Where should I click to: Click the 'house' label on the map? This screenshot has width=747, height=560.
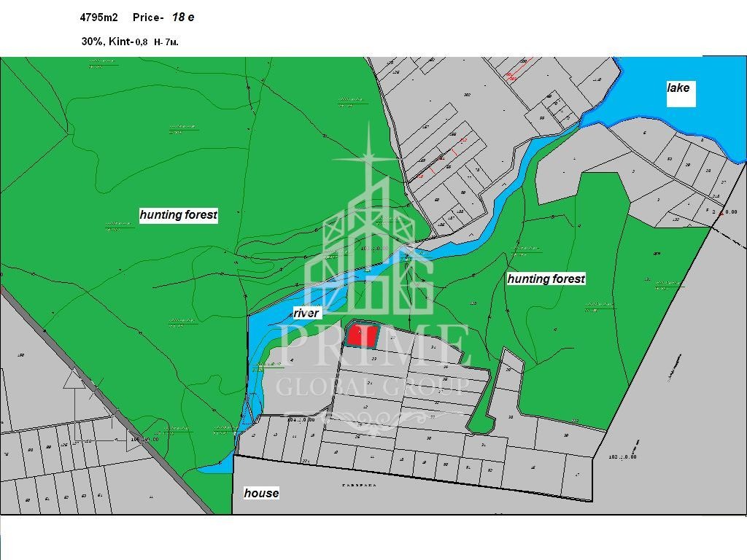click(x=261, y=493)
